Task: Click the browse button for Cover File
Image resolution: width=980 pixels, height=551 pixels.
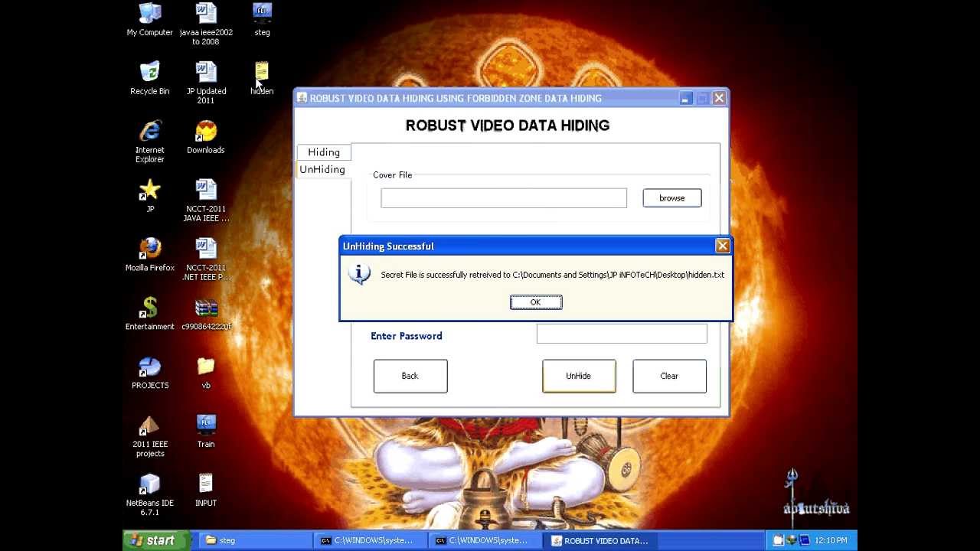Action: 672,198
